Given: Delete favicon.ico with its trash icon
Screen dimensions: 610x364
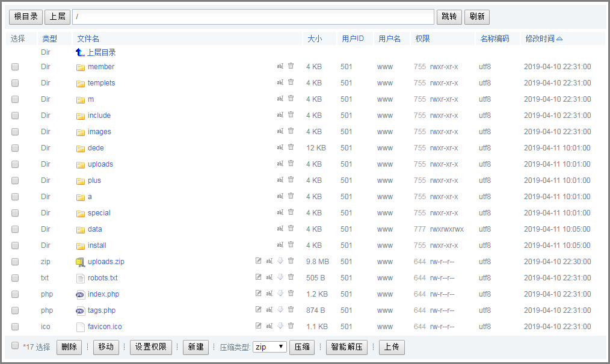Looking at the screenshot, I should 291,326.
